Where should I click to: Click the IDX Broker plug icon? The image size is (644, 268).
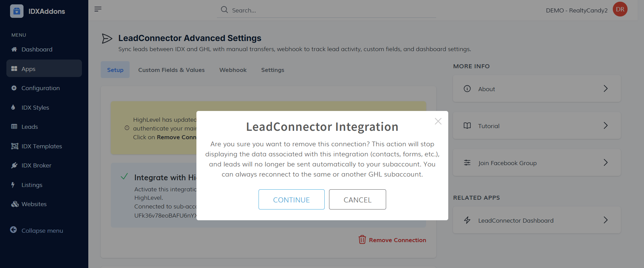coord(14,165)
